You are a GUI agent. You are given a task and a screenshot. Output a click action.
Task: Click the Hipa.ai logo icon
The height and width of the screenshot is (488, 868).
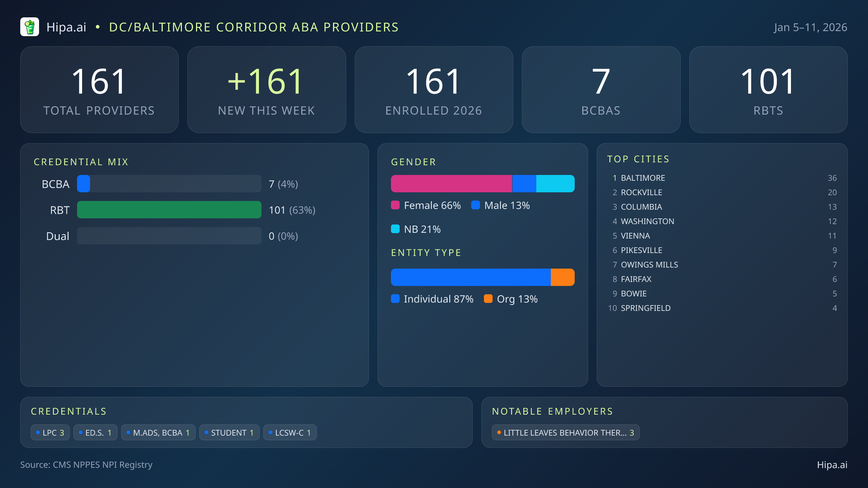tap(30, 26)
